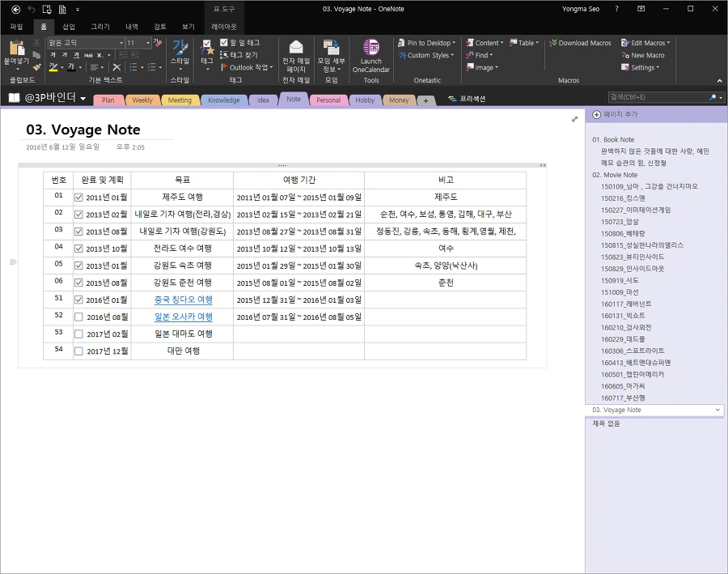Click the increase indent icon
Image resolution: width=728 pixels, height=574 pixels.
[135, 55]
